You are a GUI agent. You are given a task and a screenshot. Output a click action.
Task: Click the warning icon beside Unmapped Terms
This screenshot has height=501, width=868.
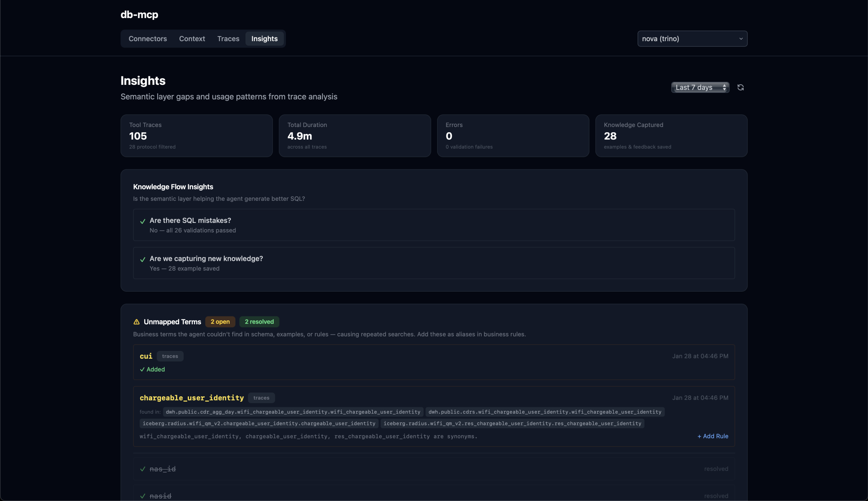click(x=136, y=321)
